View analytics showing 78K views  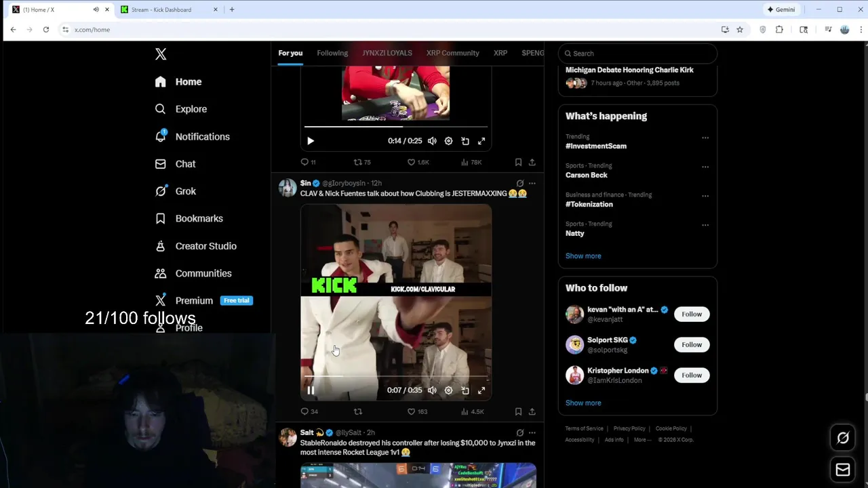[x=471, y=162]
